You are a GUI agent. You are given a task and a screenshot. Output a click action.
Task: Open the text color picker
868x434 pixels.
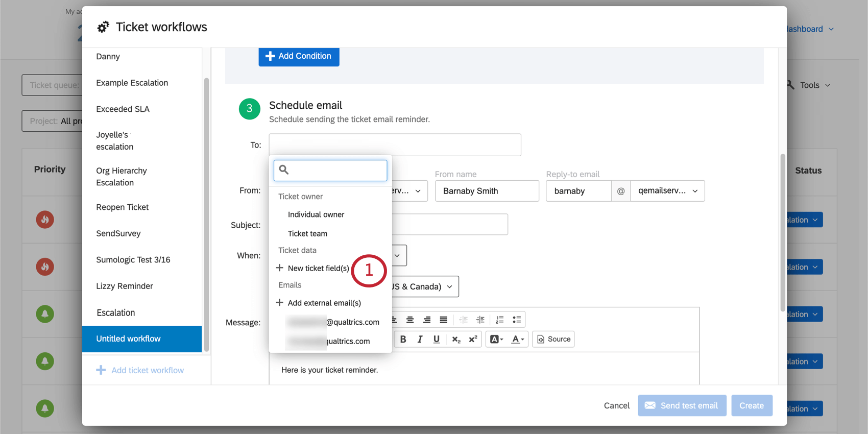pos(518,339)
